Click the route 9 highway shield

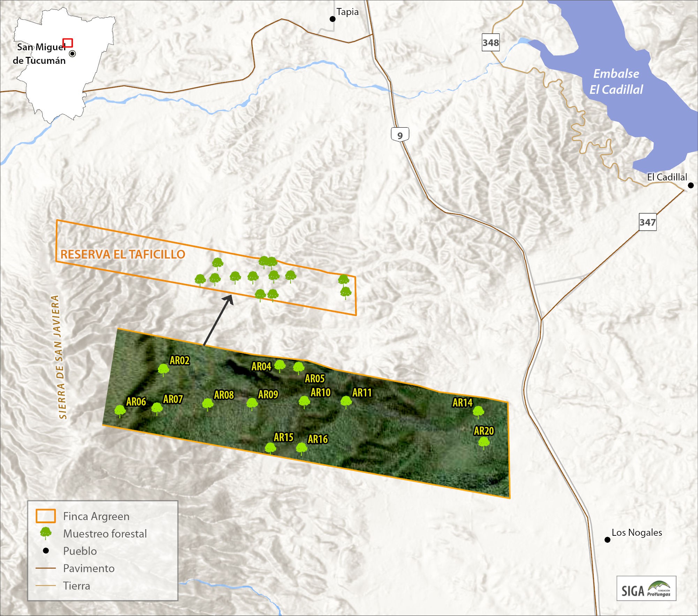coord(400,135)
